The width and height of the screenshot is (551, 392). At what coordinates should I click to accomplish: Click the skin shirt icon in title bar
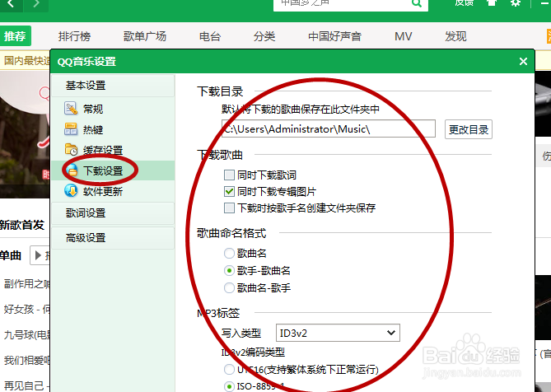pos(492,2)
